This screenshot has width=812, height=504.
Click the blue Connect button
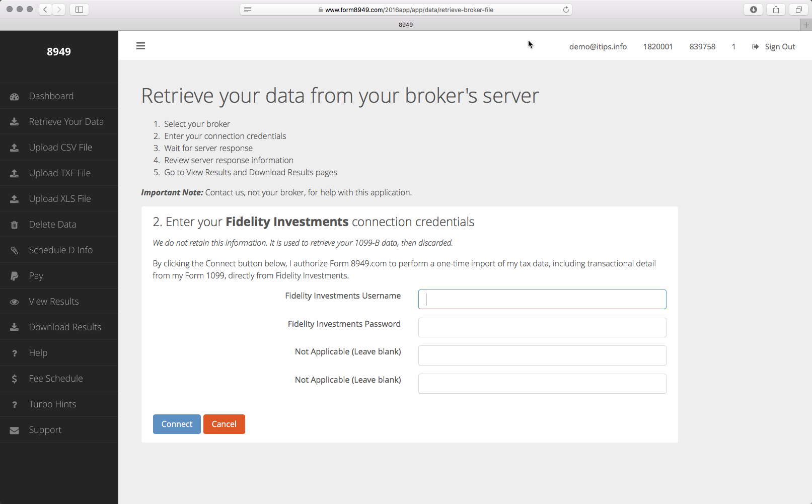(x=177, y=424)
